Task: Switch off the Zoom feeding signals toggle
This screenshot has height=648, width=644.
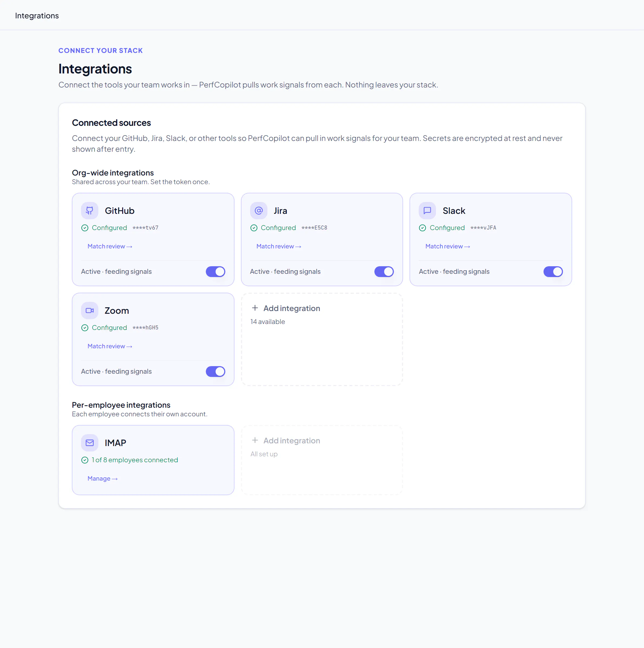Action: (x=216, y=372)
